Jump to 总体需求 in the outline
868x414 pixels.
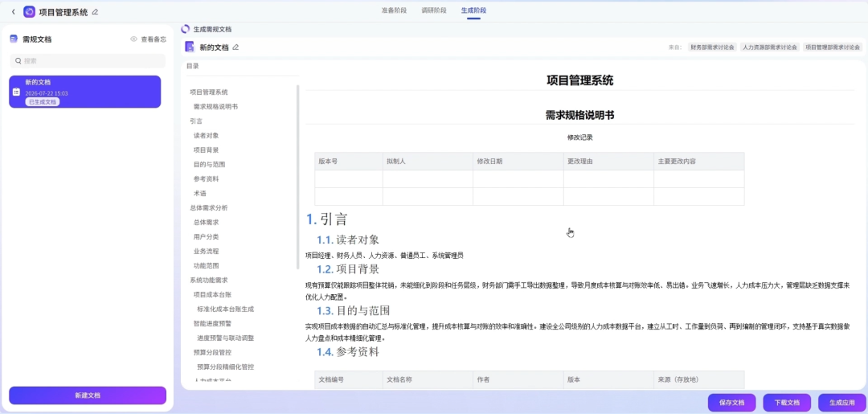(x=206, y=222)
